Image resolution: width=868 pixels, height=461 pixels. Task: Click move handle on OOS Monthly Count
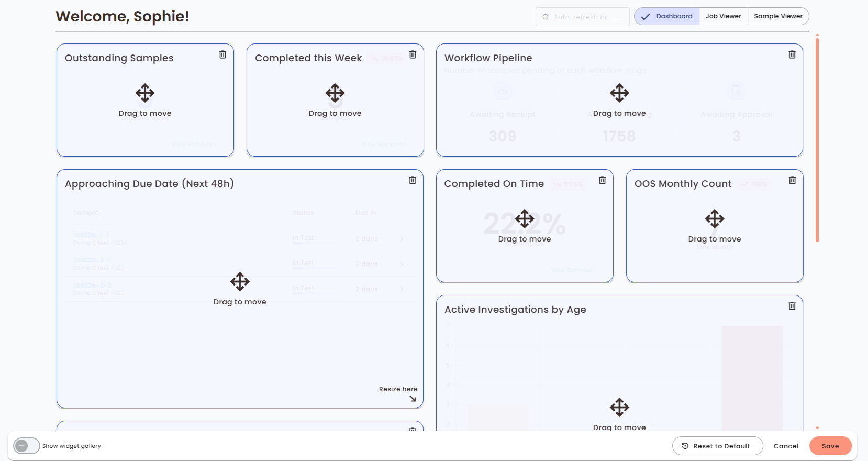[x=715, y=219]
